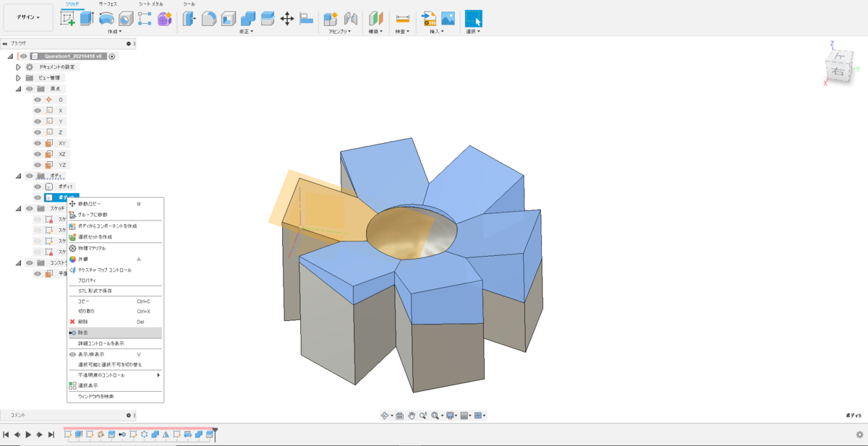Toggle visibility of the XY plane
Screen dimensions: 868x446
38,143
